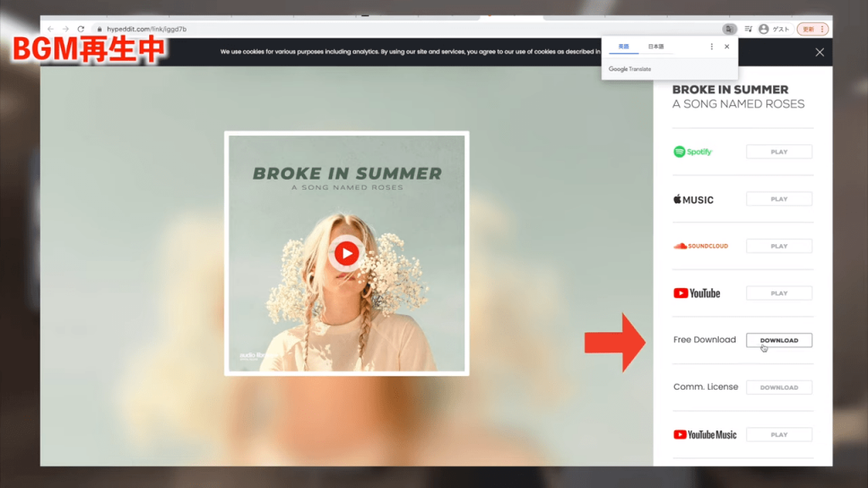The height and width of the screenshot is (488, 868).
Task: Dismiss the cookie notice banner
Action: (x=820, y=53)
